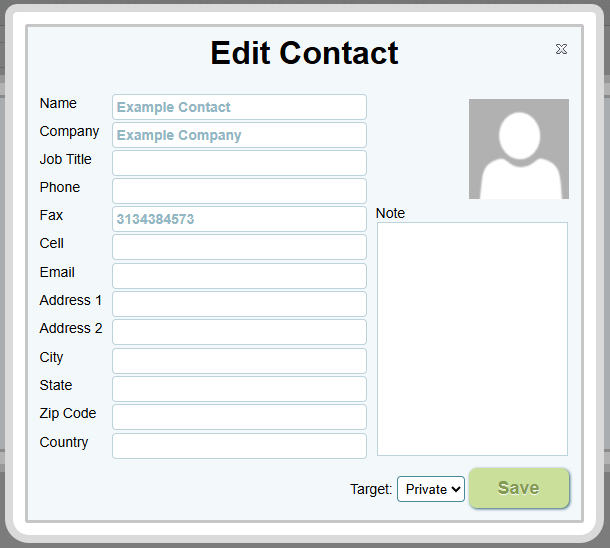Edit the Fax number field
Image resolution: width=610 pixels, height=548 pixels.
(x=239, y=219)
